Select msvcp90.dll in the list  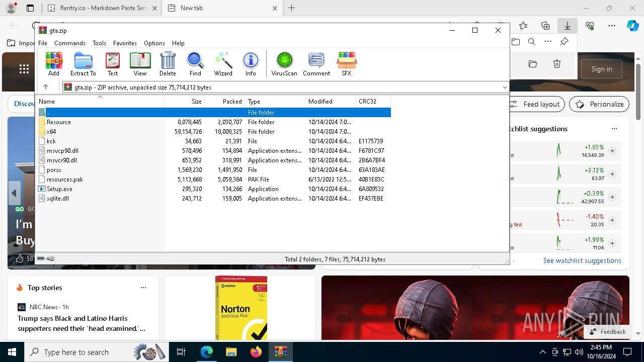(213, 151)
